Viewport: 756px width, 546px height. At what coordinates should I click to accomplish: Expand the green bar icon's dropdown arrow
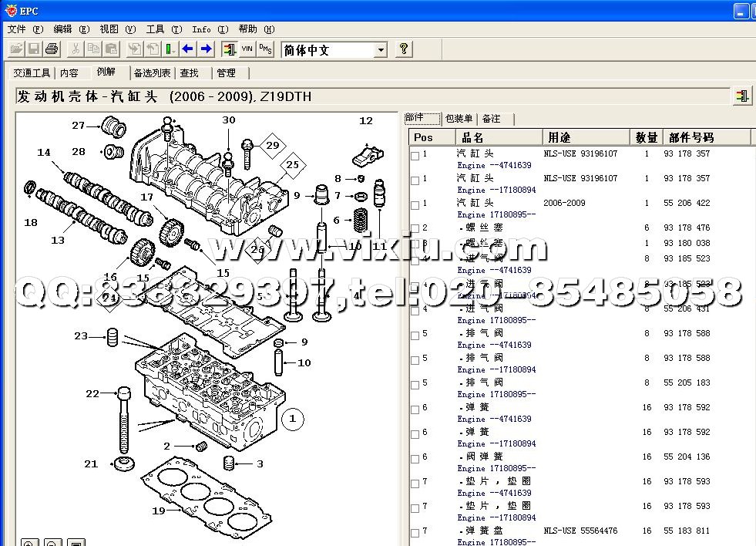point(176,49)
